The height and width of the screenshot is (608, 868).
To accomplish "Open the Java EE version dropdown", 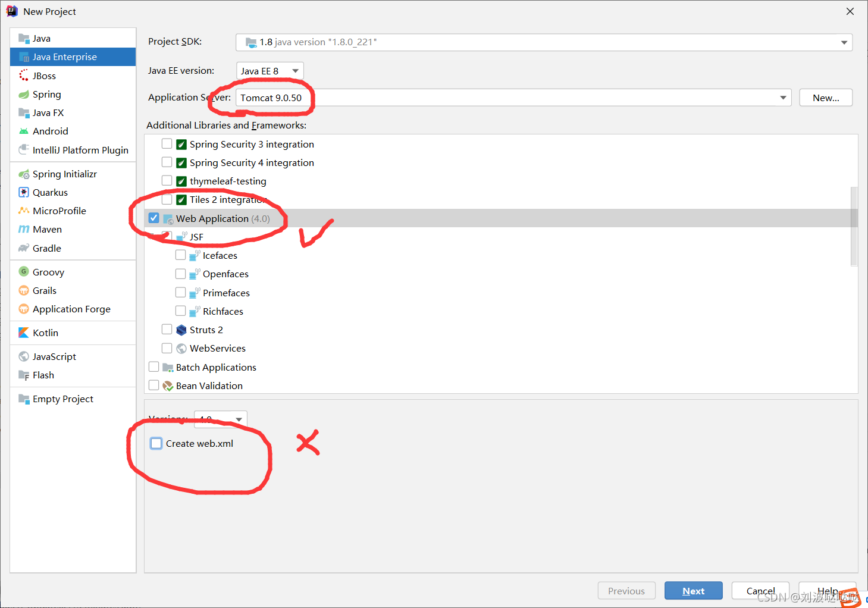I will (270, 71).
